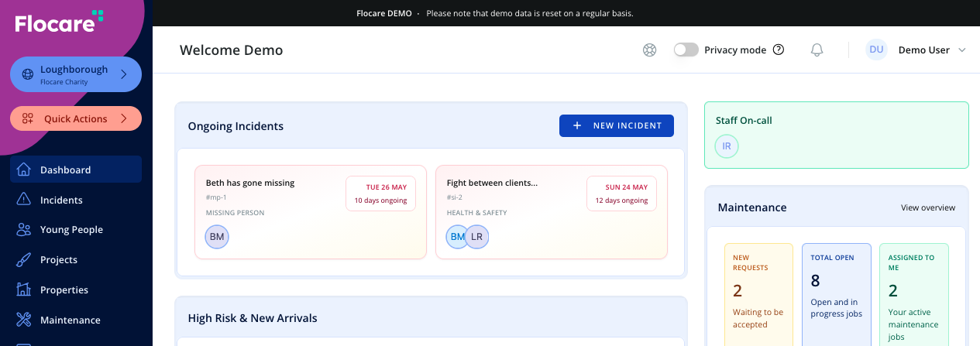Open the help lifebuoy icon
Viewport: 980px width, 346px height.
pyautogui.click(x=649, y=50)
